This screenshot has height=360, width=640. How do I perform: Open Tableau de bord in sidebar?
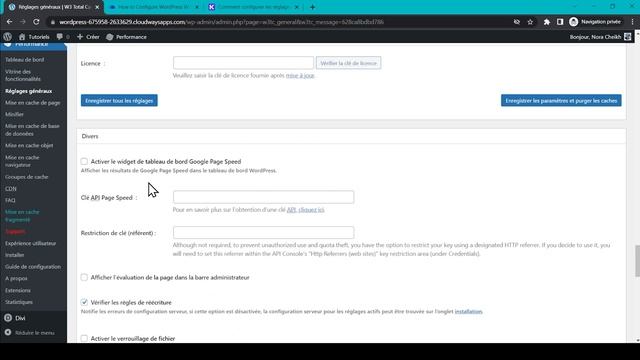(25, 60)
